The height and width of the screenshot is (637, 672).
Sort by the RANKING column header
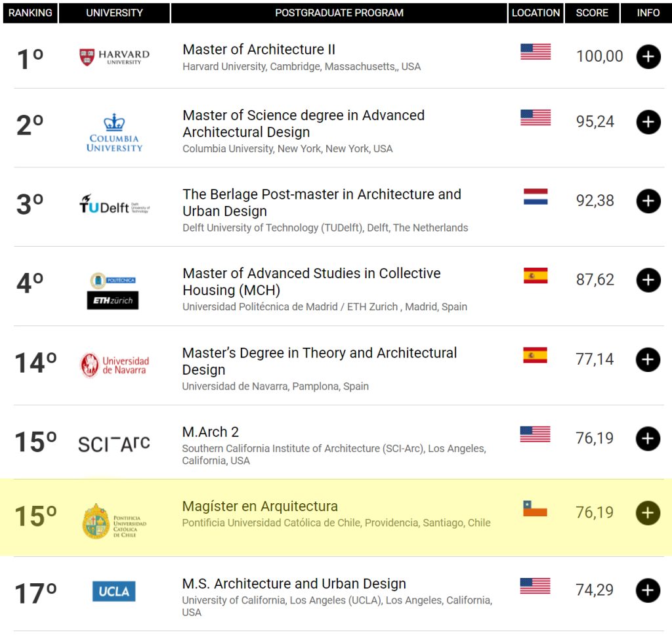(30, 12)
